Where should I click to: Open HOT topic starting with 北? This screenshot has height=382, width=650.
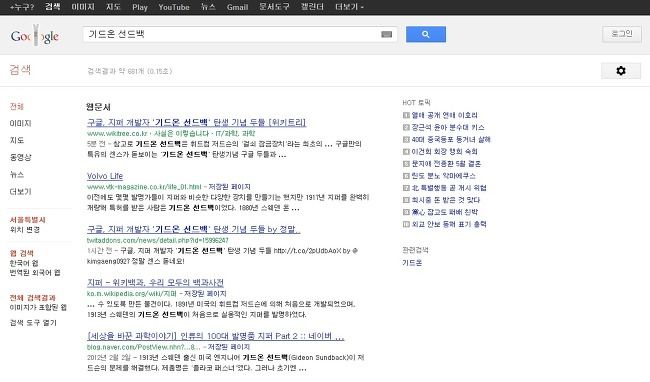click(x=449, y=188)
